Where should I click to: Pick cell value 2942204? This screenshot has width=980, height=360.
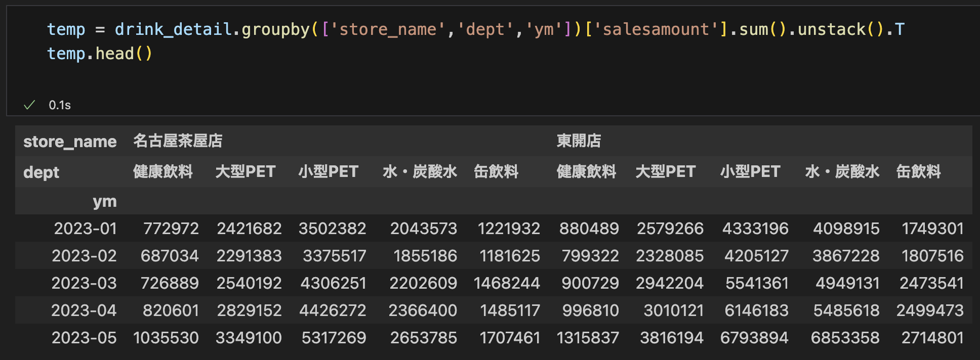[x=670, y=283]
